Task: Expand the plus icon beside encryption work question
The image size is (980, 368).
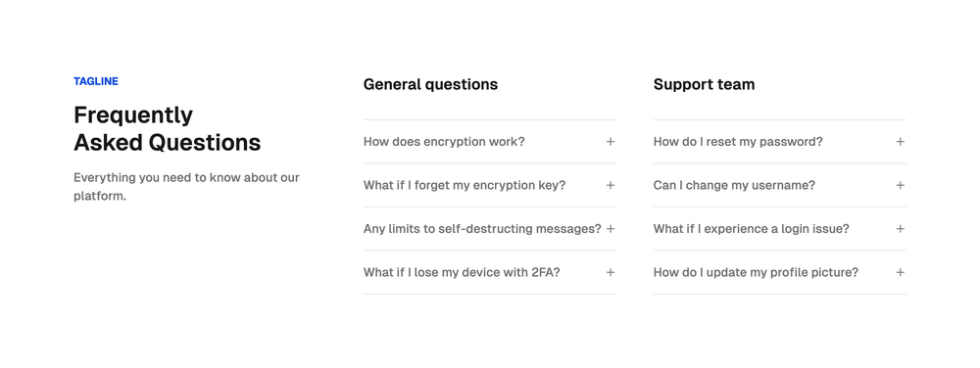Action: pos(611,142)
